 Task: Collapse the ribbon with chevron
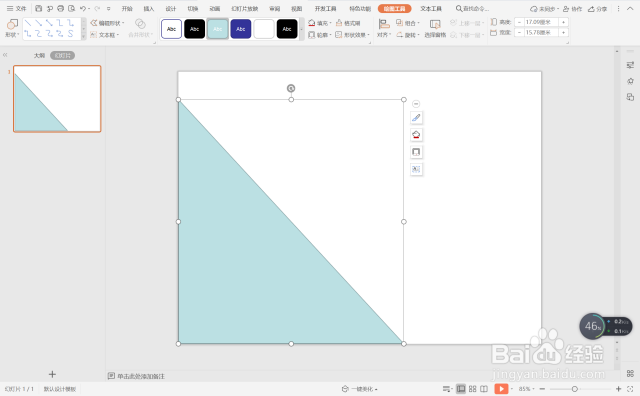(x=630, y=9)
